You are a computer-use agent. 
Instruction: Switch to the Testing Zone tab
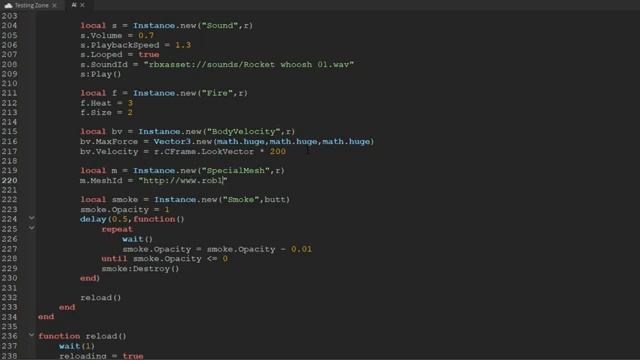[31, 5]
